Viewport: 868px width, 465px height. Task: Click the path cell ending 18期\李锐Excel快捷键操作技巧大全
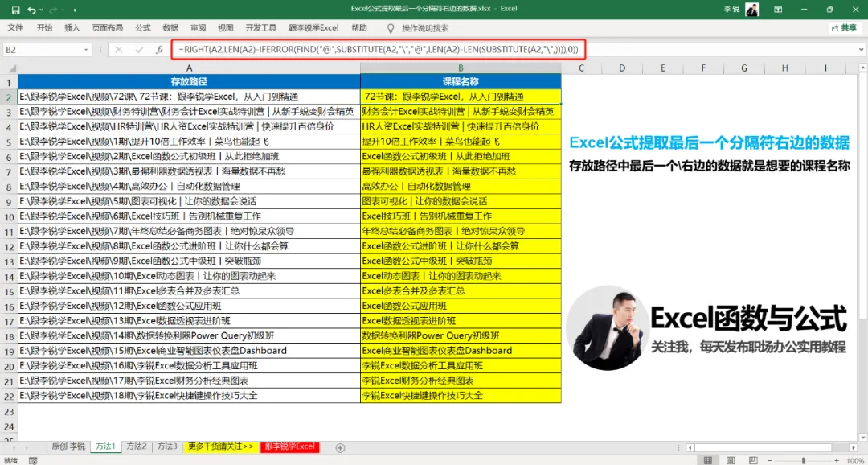(x=190, y=396)
